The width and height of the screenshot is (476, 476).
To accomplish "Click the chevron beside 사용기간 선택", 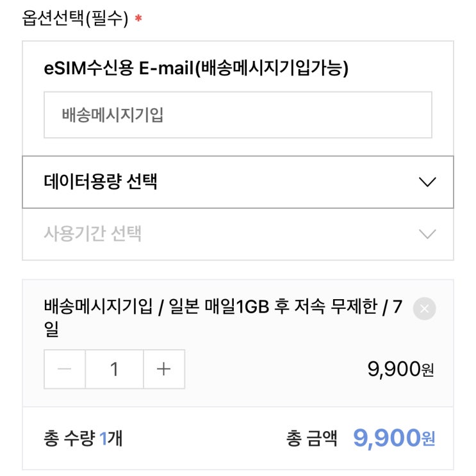I will [427, 234].
